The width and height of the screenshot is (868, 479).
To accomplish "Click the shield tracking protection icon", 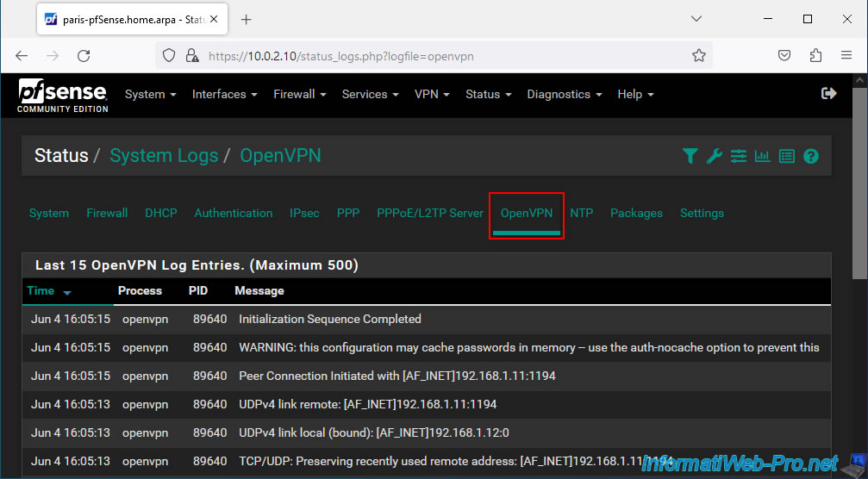I will pyautogui.click(x=169, y=55).
